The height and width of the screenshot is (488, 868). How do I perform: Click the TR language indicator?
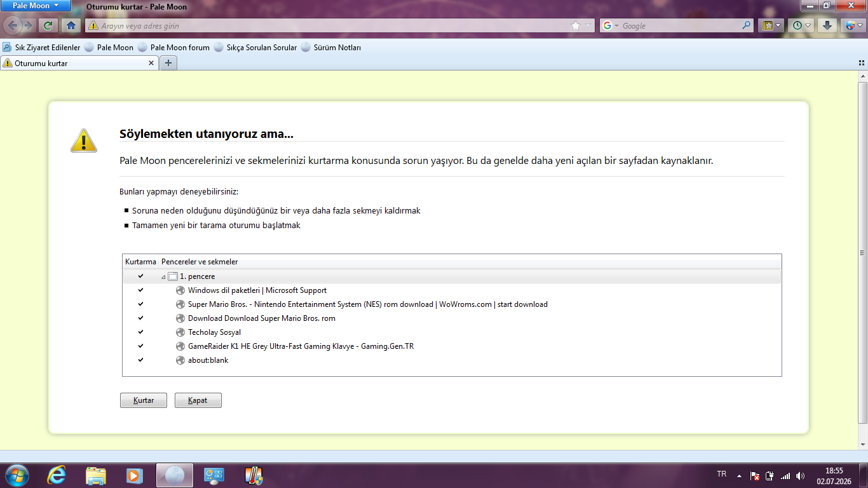[x=722, y=474]
